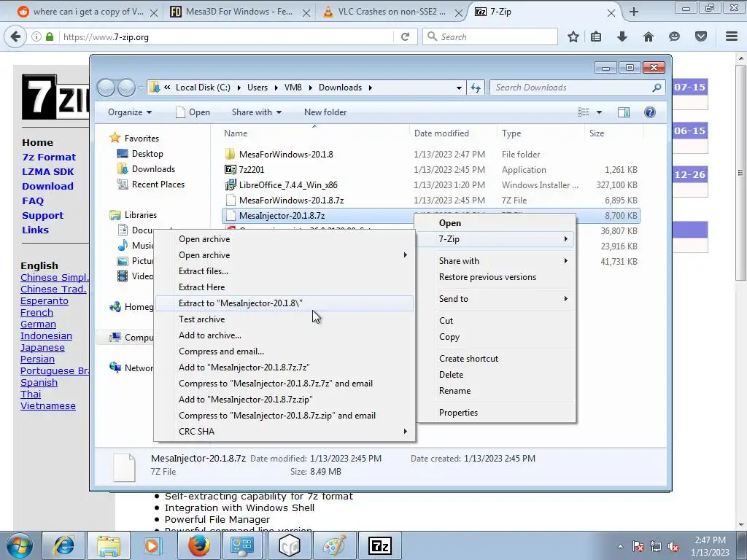The width and height of the screenshot is (747, 560).
Task: Open Properties from context menu
Action: tap(496, 413)
